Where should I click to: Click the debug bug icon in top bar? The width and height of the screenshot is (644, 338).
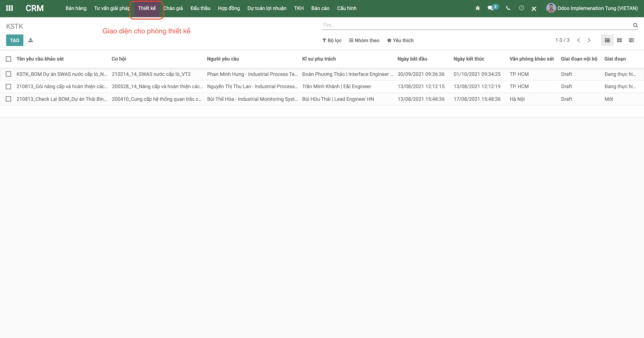pos(477,8)
